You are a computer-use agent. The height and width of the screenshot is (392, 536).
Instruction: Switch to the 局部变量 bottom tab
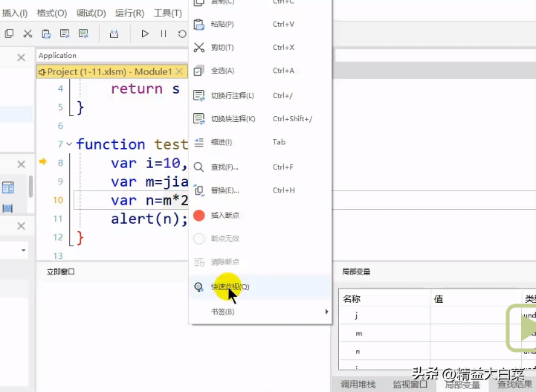point(462,385)
